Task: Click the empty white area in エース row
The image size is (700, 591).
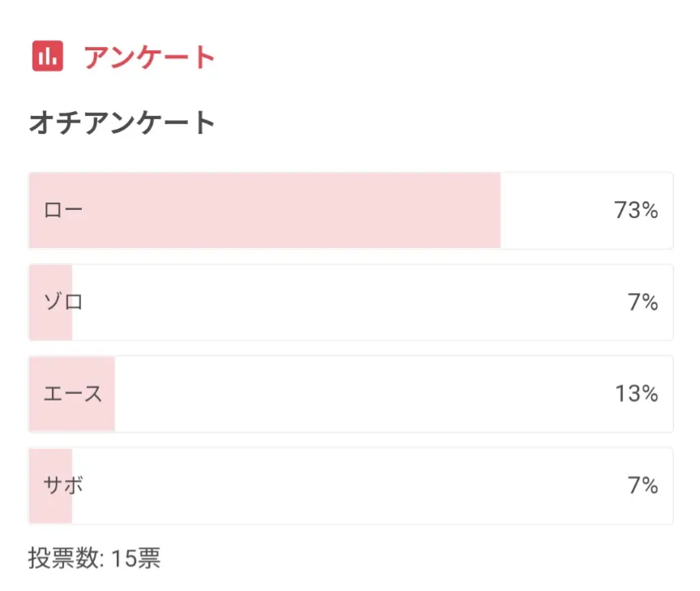Action: (x=357, y=394)
